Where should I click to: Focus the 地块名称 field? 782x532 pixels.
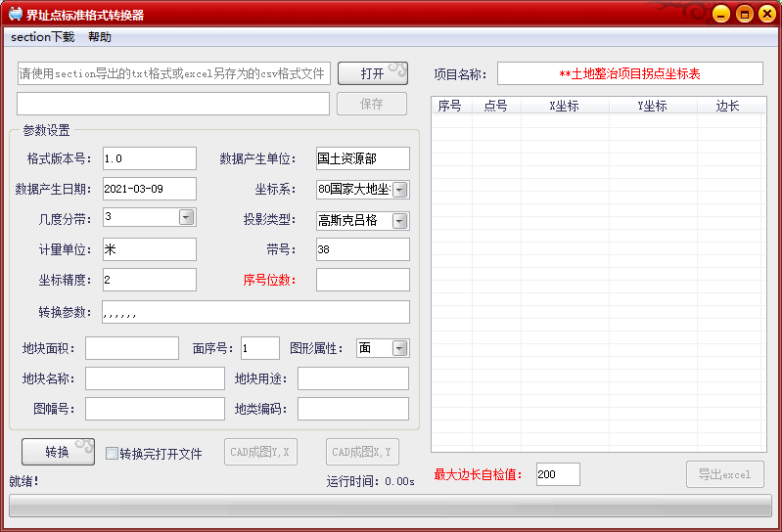pos(155,378)
